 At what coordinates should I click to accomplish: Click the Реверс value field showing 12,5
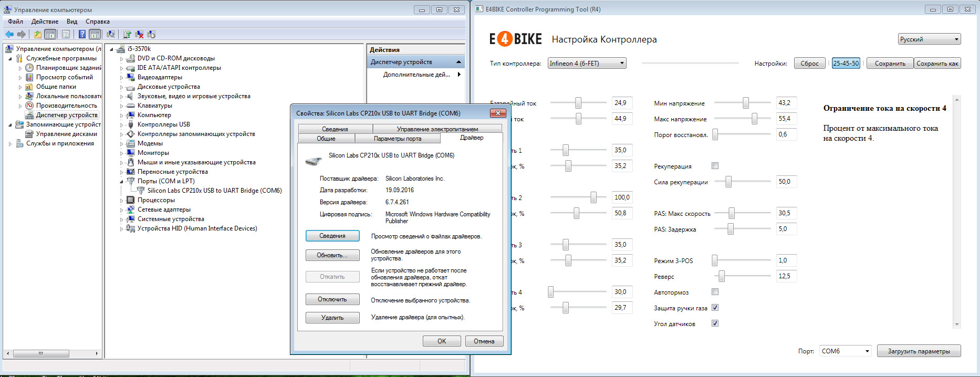(787, 276)
